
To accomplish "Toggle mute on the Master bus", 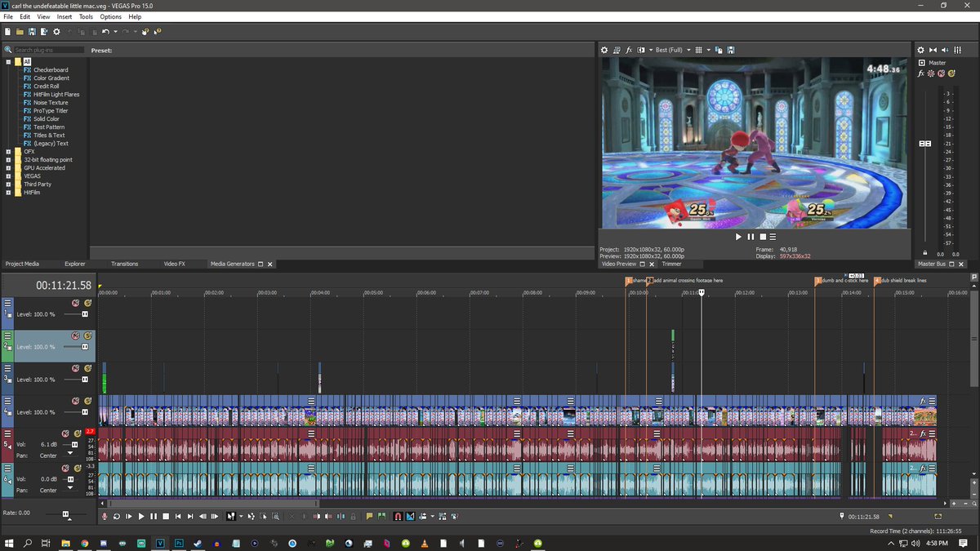I will pos(941,73).
